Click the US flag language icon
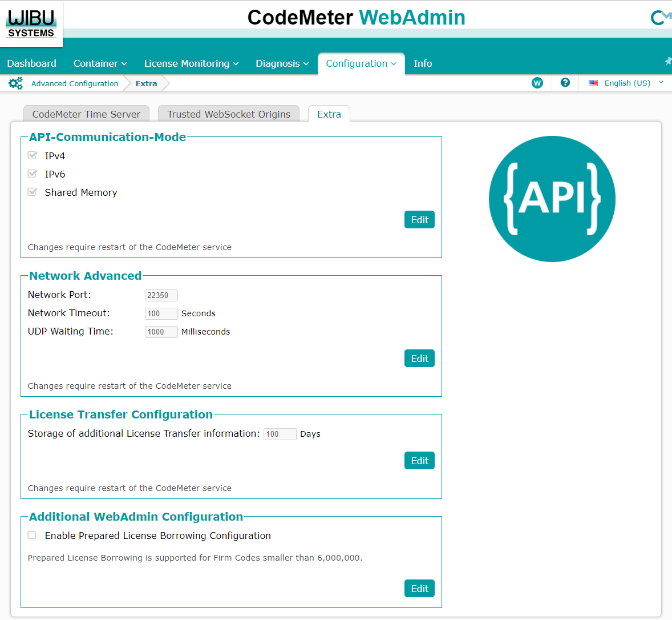Viewport: 672px width, 620px height. [x=593, y=83]
